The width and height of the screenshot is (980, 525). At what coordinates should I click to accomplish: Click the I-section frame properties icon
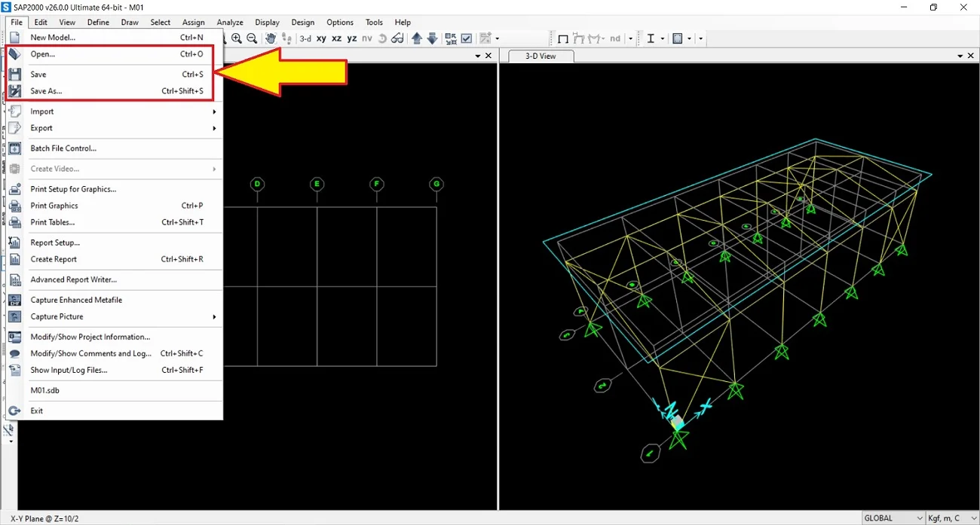[x=651, y=38]
